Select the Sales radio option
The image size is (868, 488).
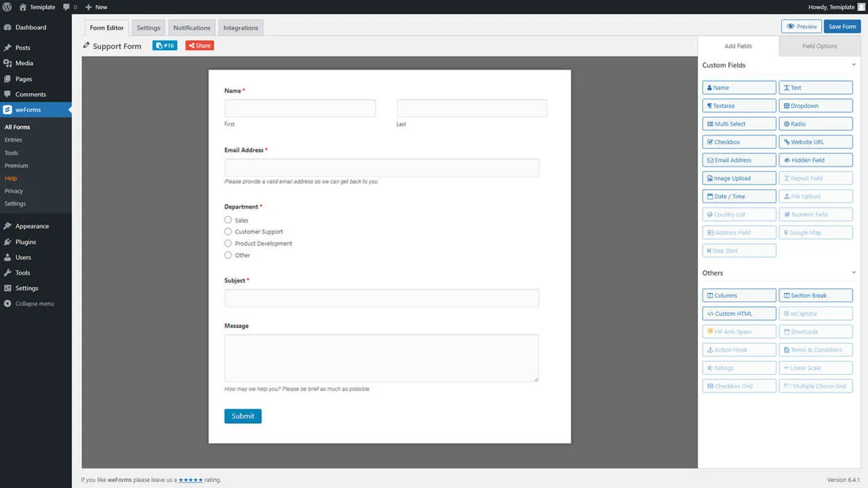(228, 220)
